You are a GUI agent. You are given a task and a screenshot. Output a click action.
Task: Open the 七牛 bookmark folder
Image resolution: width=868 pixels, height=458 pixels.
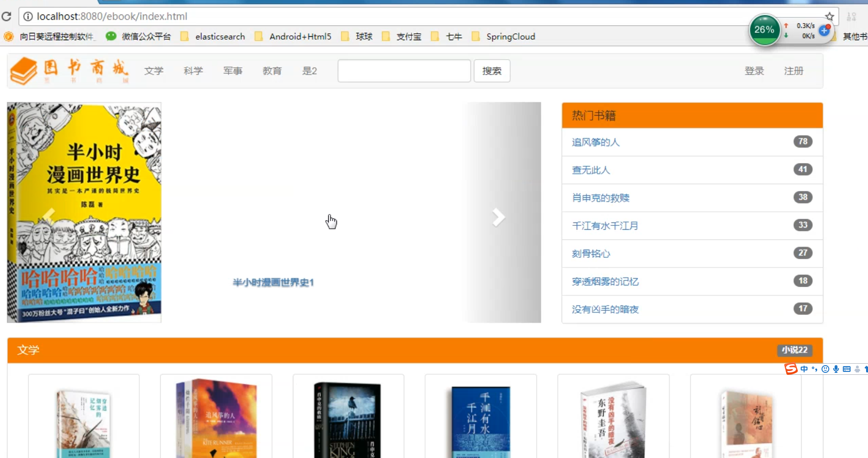pyautogui.click(x=446, y=36)
